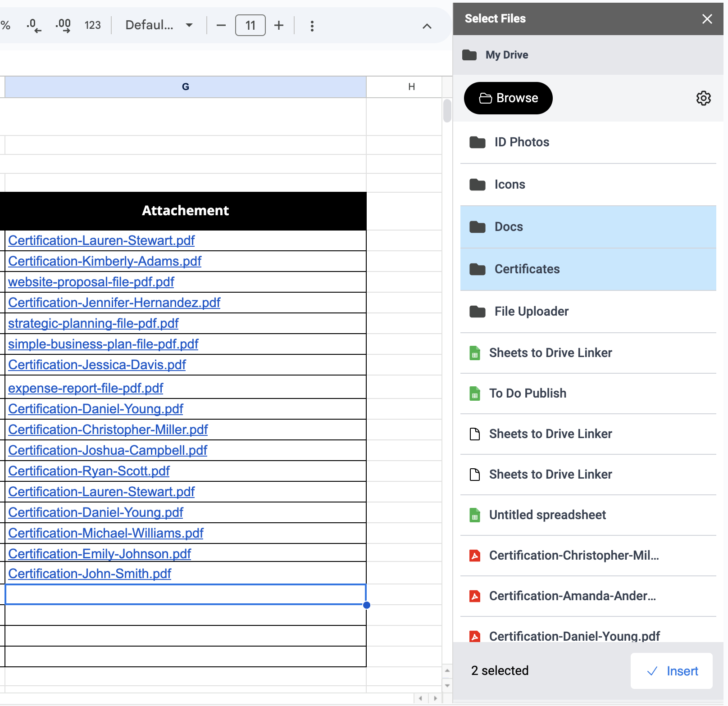This screenshot has width=728, height=706.
Task: Click the decrease decimal places icon
Action: 34,25
